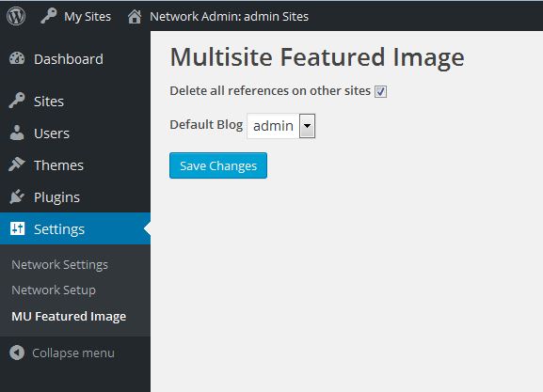Click the key icon beside My Sites
543x392 pixels.
tap(49, 16)
